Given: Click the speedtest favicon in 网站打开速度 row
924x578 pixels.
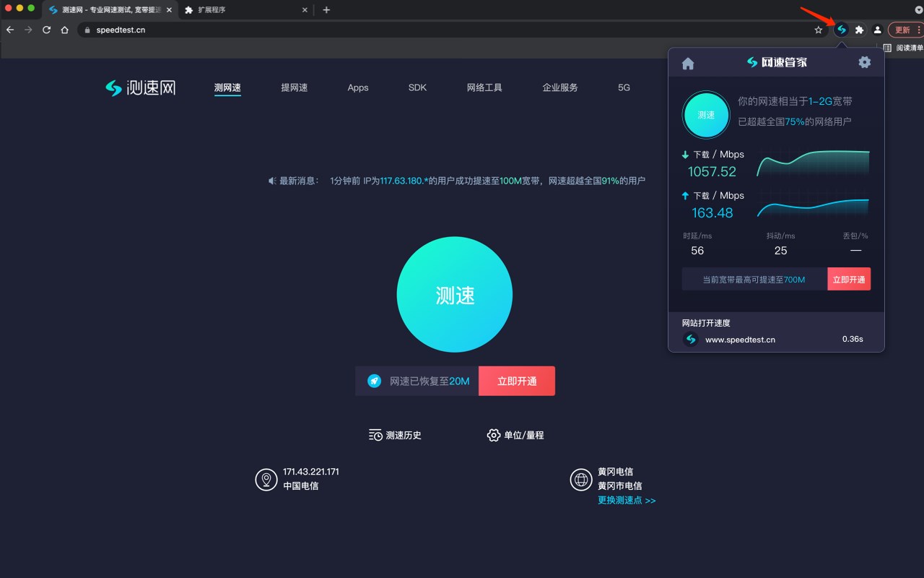Looking at the screenshot, I should click(x=691, y=339).
